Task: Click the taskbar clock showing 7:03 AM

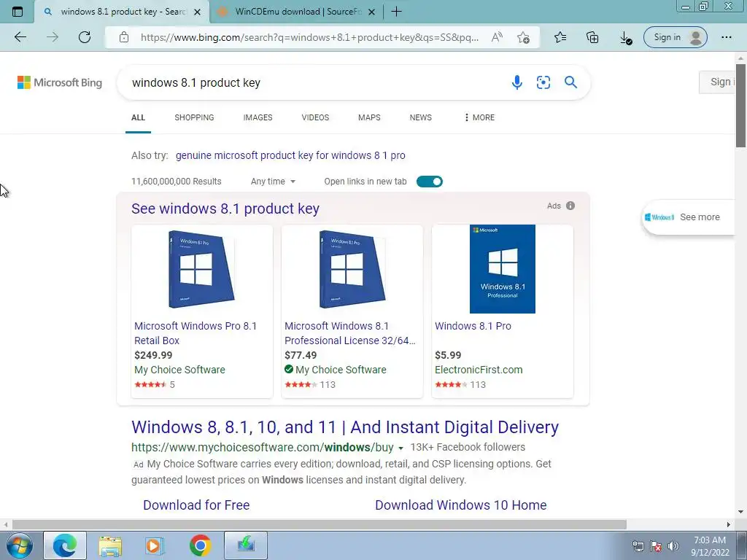Action: (x=710, y=546)
